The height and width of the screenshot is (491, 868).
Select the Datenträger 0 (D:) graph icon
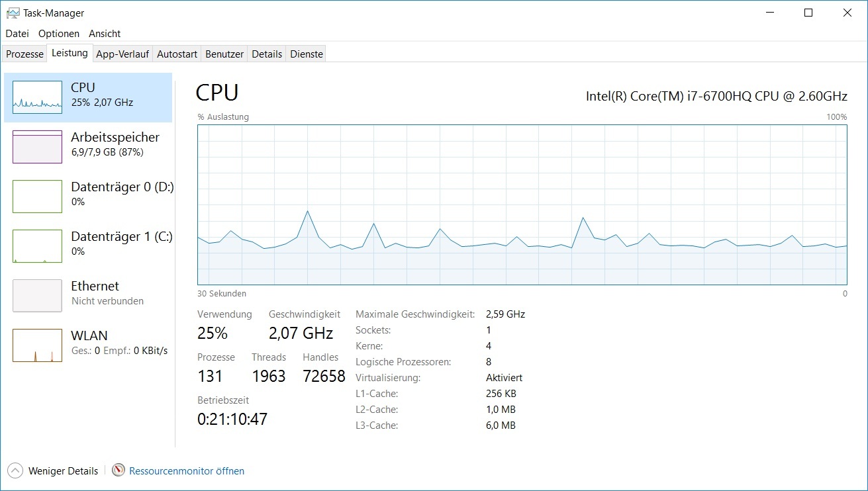click(x=37, y=197)
